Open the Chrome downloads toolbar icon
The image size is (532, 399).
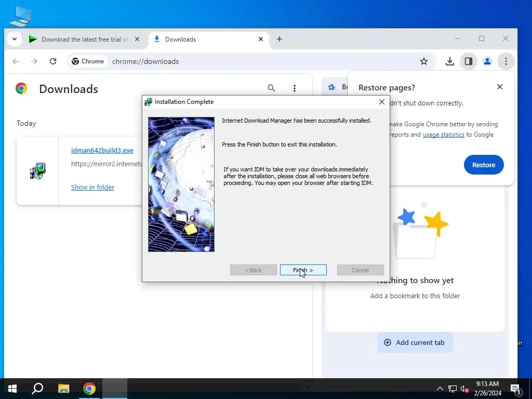point(449,61)
